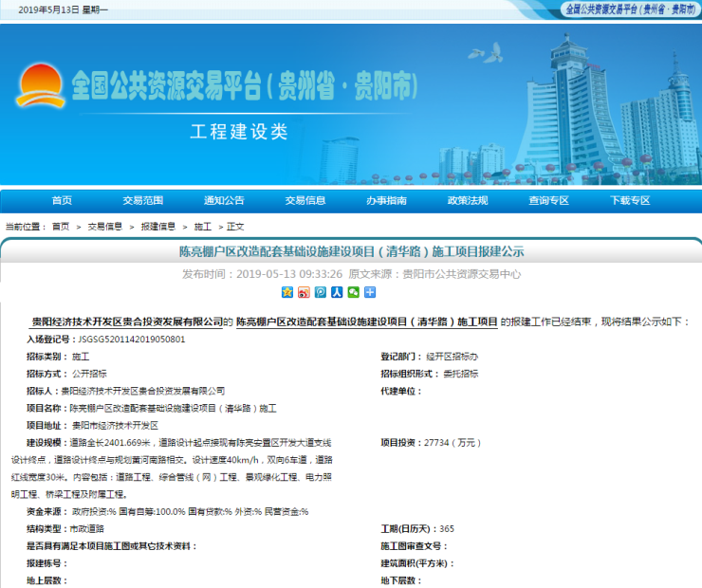Go to the 交易公告 navigation tab

click(143, 200)
